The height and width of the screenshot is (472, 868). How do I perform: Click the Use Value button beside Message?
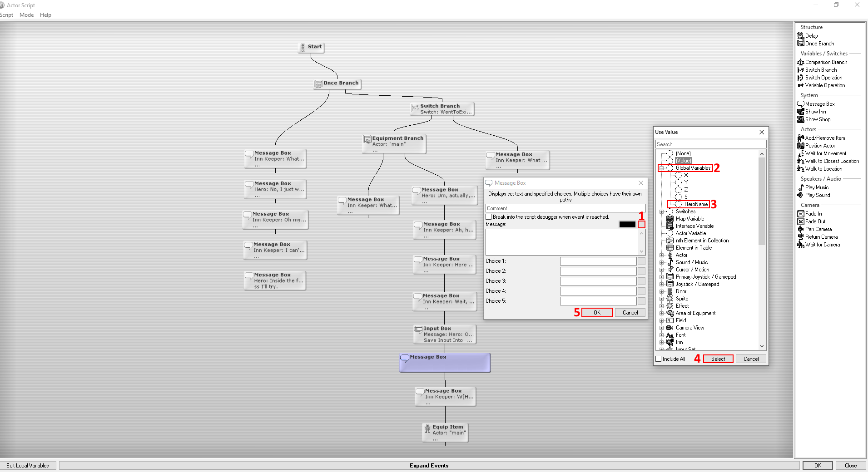(x=641, y=224)
